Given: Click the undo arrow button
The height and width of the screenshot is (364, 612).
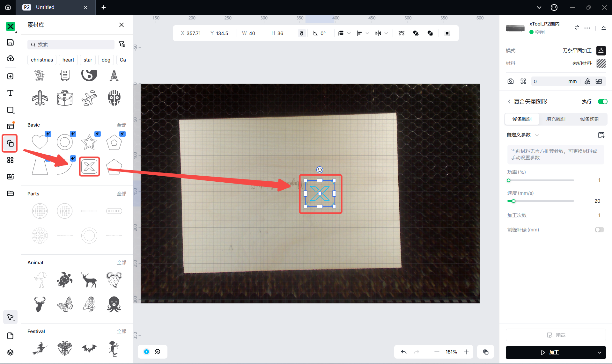Looking at the screenshot, I should click(404, 352).
